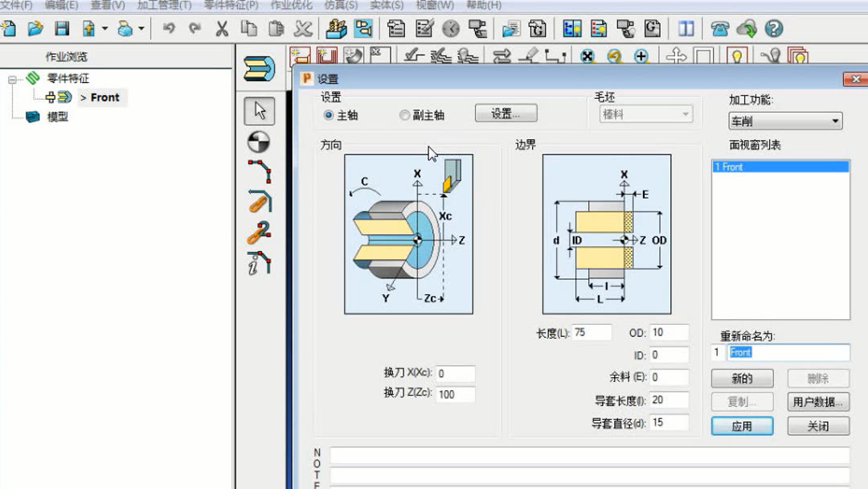Select the zoom-in magnifier tool
Screen dimensions: 868x489
coord(640,56)
